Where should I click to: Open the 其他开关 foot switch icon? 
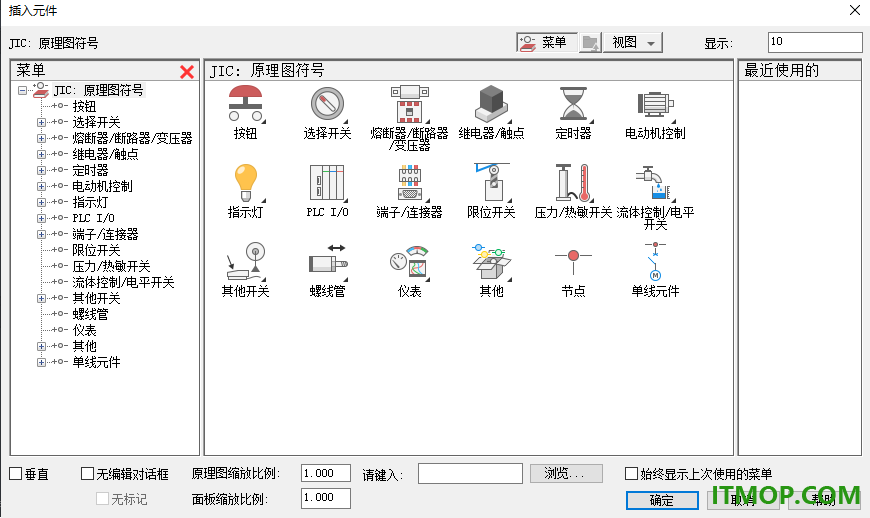pos(245,262)
